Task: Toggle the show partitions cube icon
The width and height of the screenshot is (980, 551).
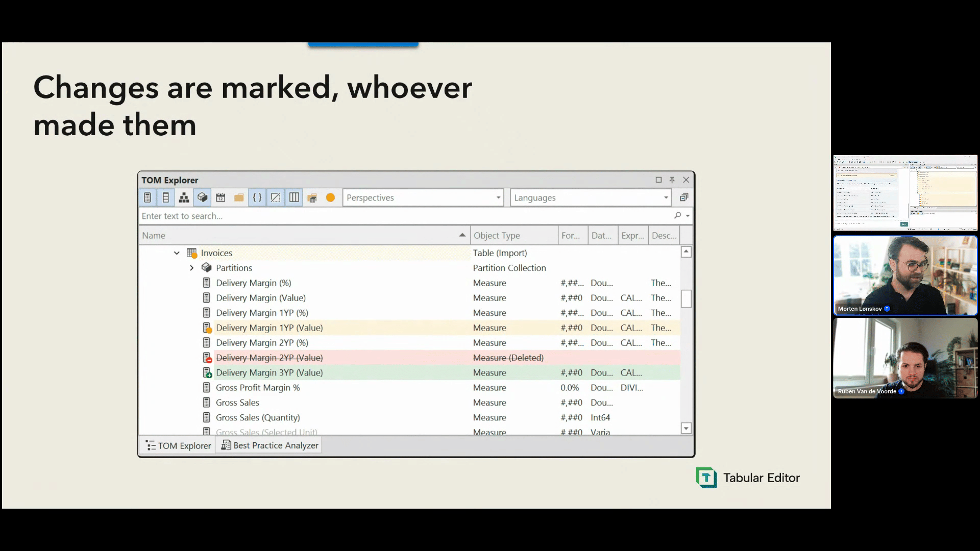Action: pos(202,197)
